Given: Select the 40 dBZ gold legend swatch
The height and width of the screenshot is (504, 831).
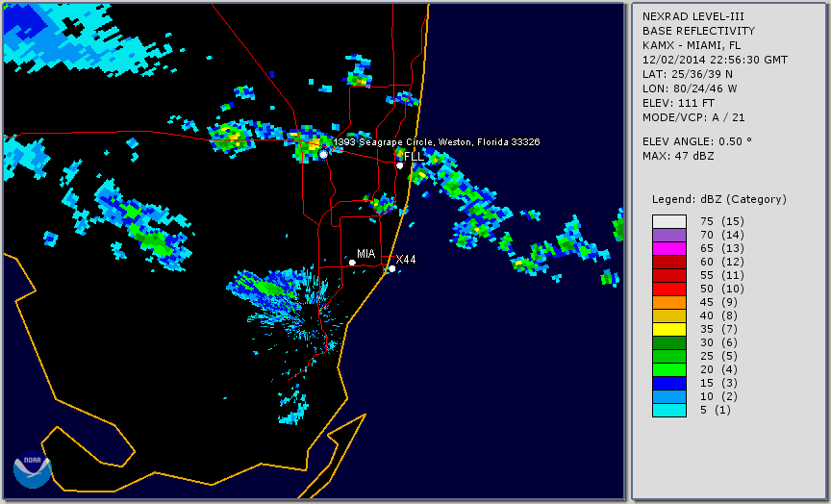Looking at the screenshot, I should point(668,315).
